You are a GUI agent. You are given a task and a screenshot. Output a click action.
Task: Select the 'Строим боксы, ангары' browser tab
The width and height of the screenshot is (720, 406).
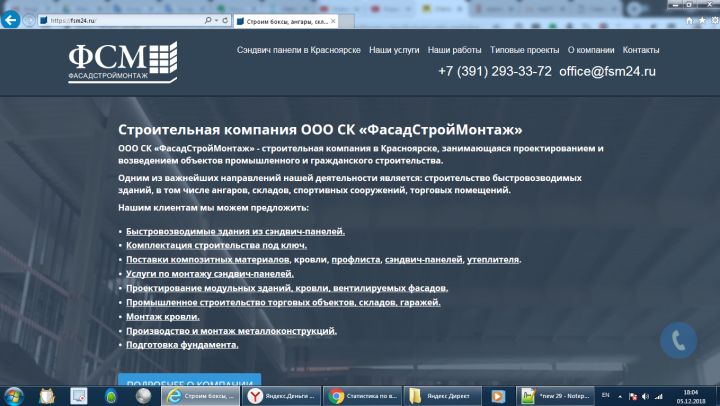click(286, 21)
